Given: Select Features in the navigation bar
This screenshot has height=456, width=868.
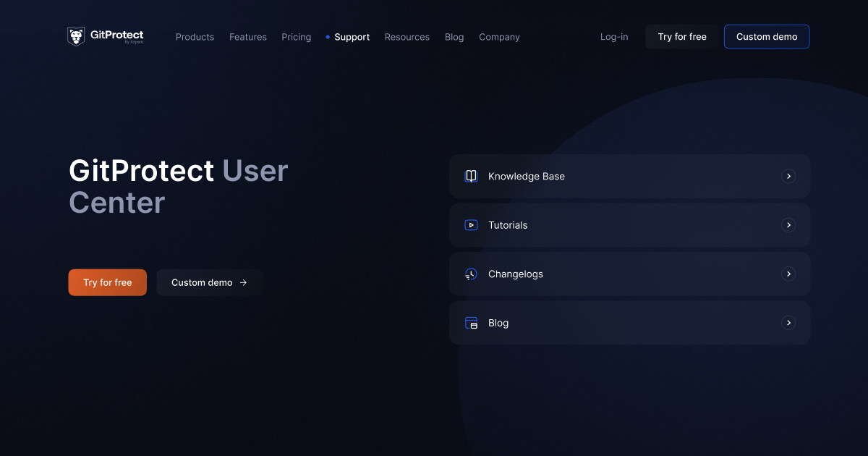Looking at the screenshot, I should (x=247, y=37).
